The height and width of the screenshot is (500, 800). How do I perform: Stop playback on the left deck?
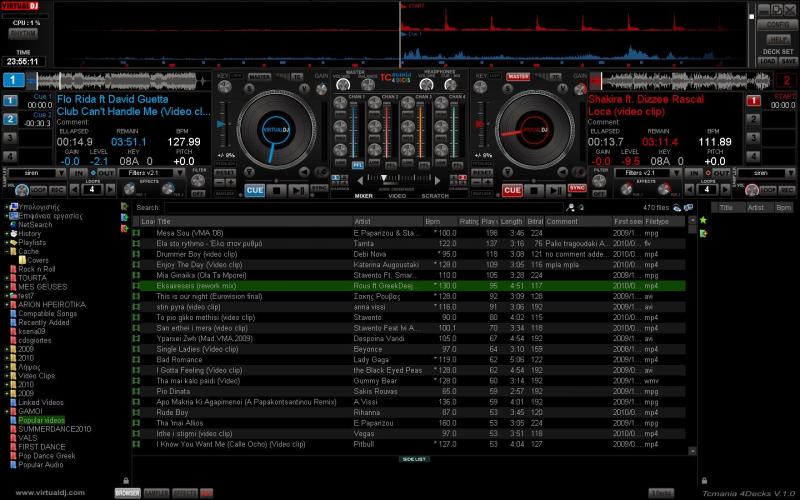click(x=277, y=190)
